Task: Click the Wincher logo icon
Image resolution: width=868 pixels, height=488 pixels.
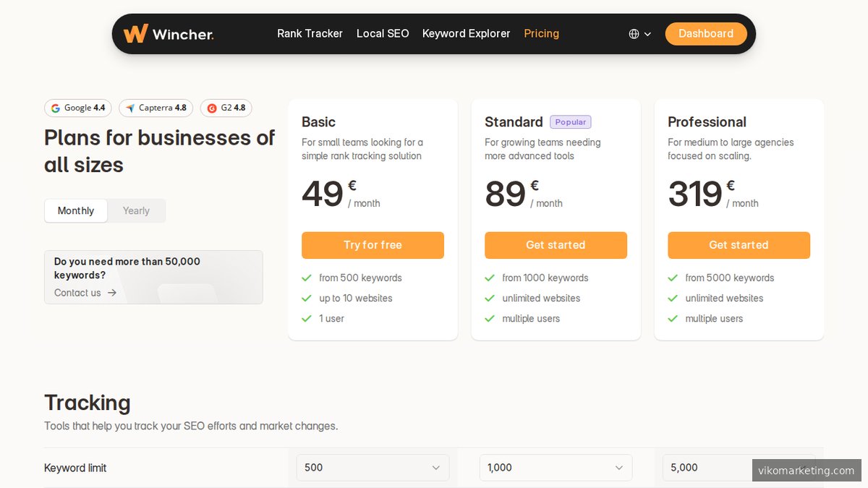Action: tap(135, 33)
